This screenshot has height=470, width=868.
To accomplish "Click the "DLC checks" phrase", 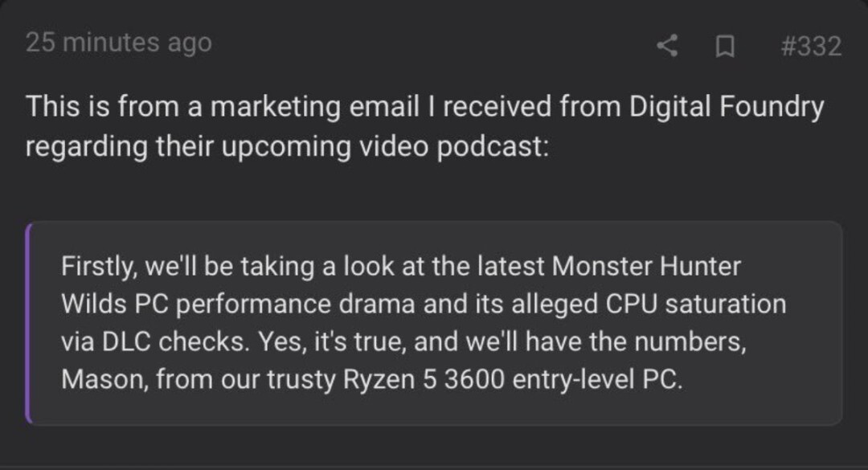I will 155,342.
